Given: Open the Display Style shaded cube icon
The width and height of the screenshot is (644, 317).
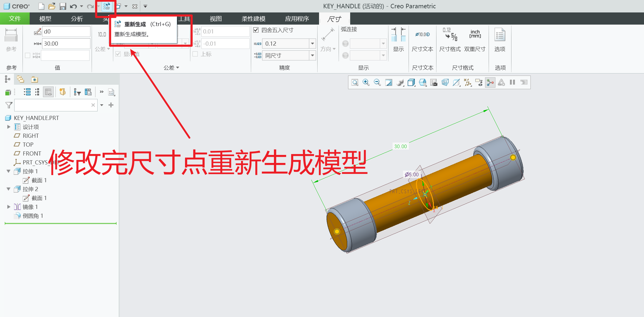Looking at the screenshot, I should pos(411,83).
